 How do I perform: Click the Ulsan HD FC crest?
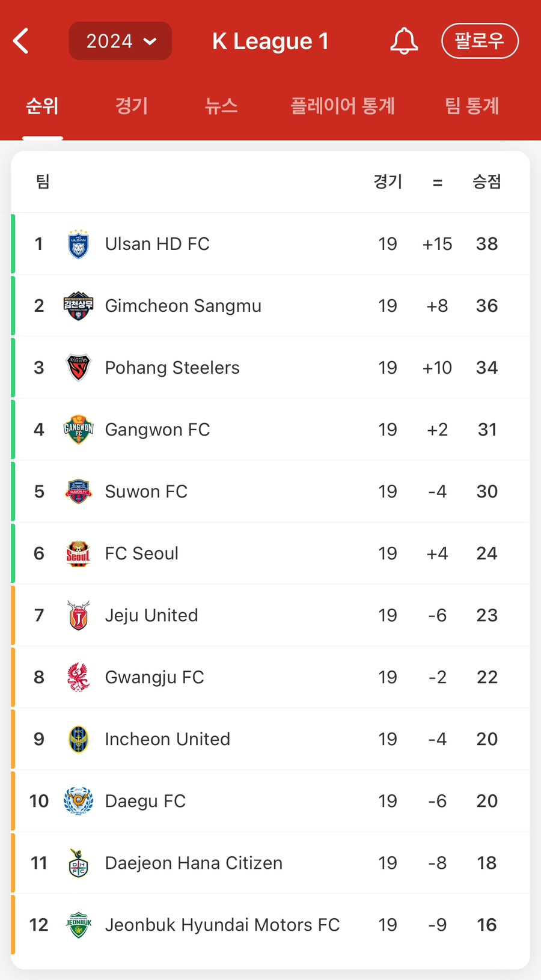[x=78, y=244]
